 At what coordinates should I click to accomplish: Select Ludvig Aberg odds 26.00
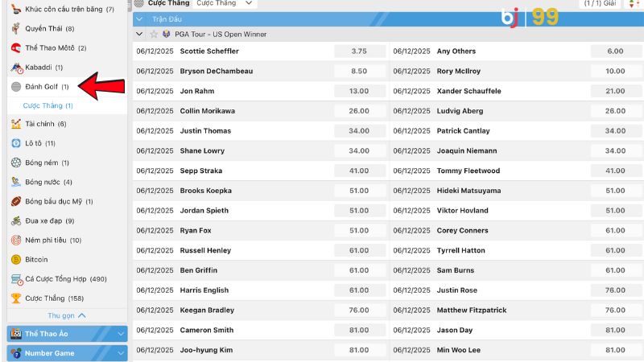tap(615, 111)
